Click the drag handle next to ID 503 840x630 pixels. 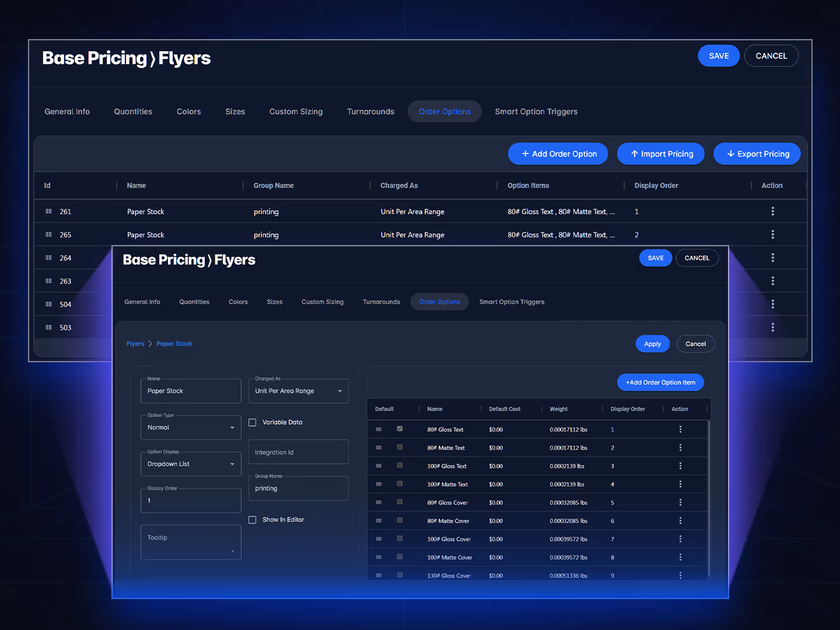click(x=48, y=327)
